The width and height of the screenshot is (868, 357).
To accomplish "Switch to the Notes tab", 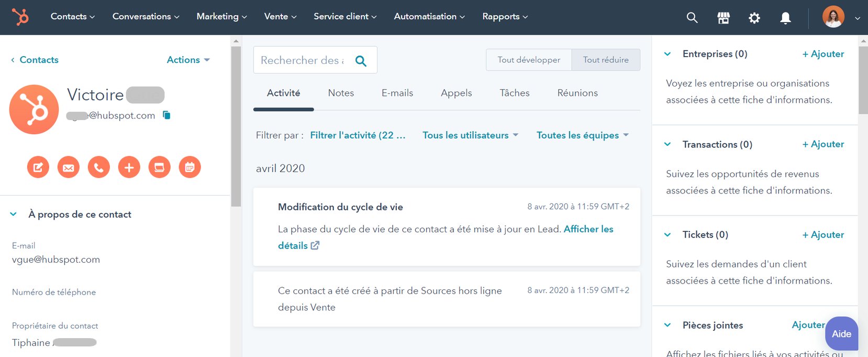I will coord(341,93).
